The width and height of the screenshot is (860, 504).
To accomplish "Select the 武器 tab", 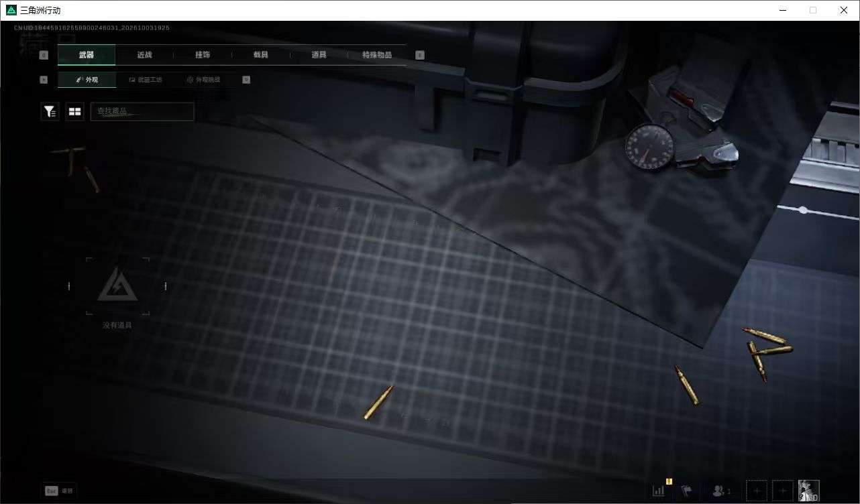I will (87, 55).
